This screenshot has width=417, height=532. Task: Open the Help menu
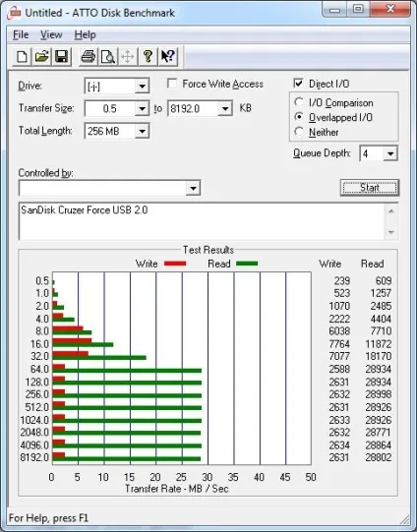coord(86,34)
